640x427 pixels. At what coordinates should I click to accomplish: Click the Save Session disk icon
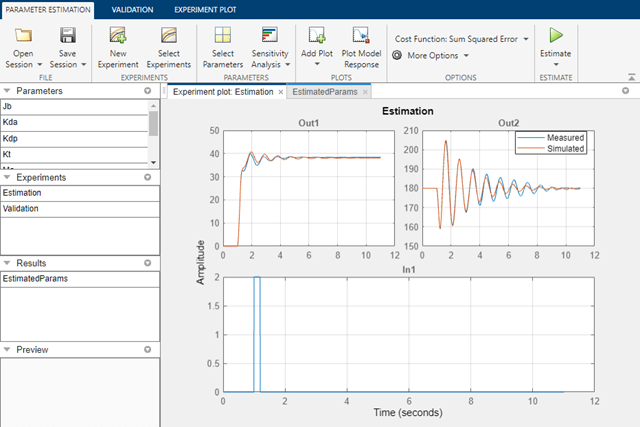(68, 36)
